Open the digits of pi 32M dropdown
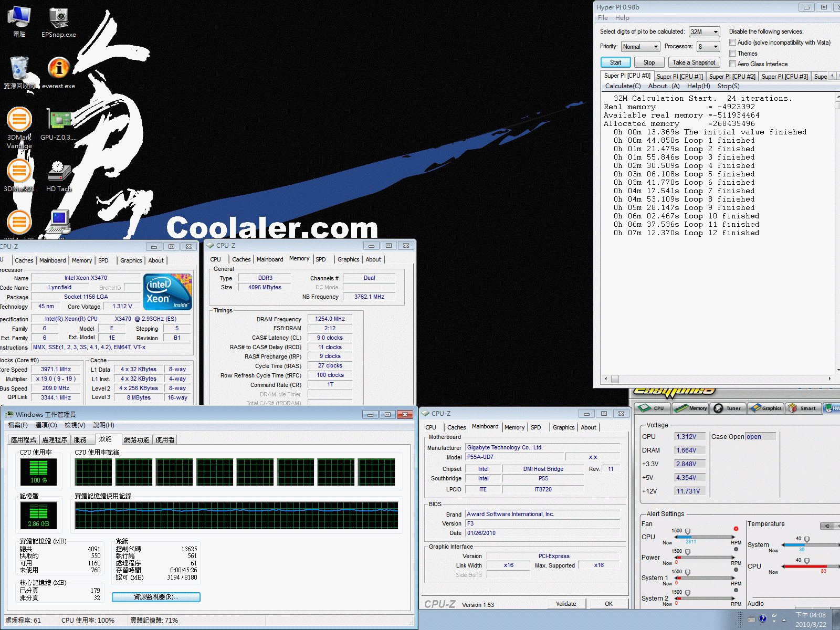This screenshot has width=840, height=630. click(x=704, y=32)
